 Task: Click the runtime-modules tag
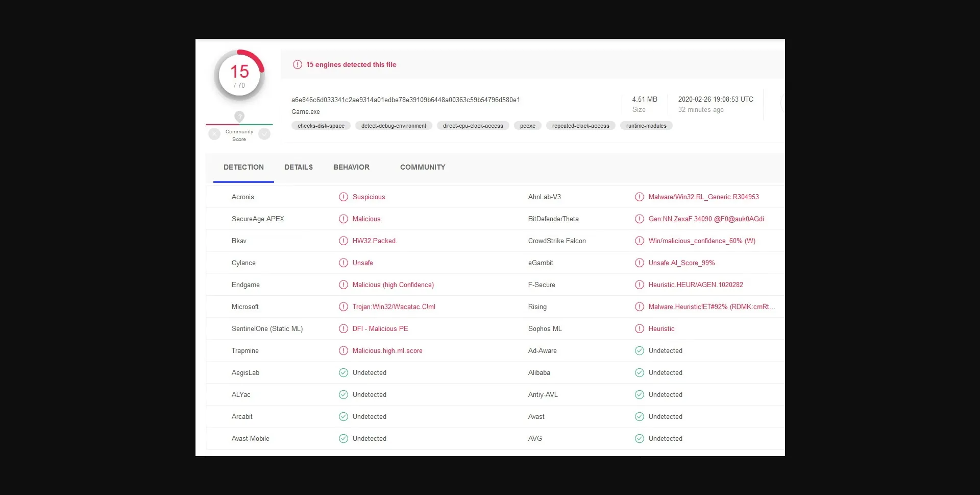646,126
